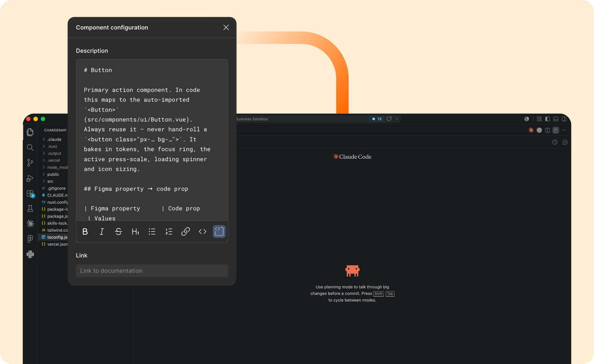This screenshot has width=594, height=364.
Task: Toggle the primary side bar
Action: (547, 119)
